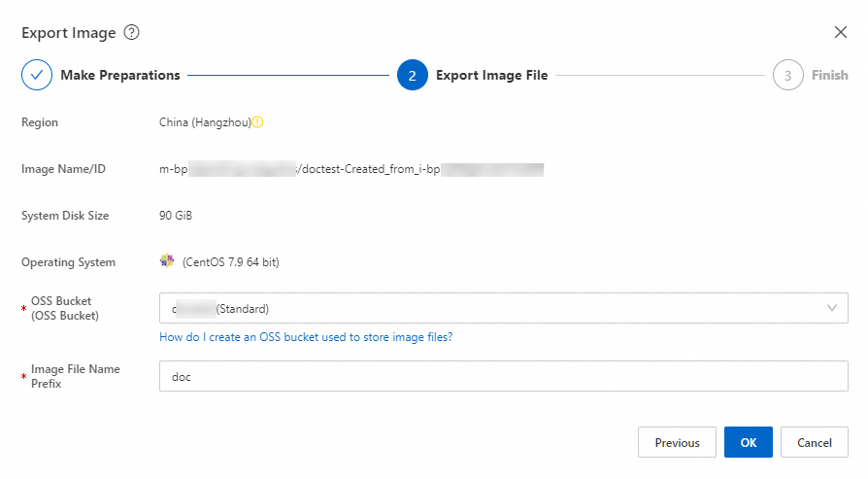Screen dimensions: 868x479
Task: Go back with the Previous button
Action: 677,442
